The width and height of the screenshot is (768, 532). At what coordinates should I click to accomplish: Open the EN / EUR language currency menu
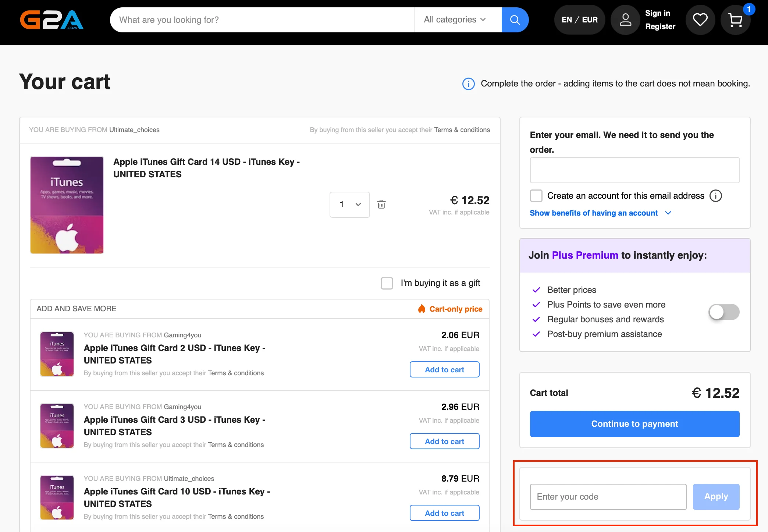tap(579, 20)
